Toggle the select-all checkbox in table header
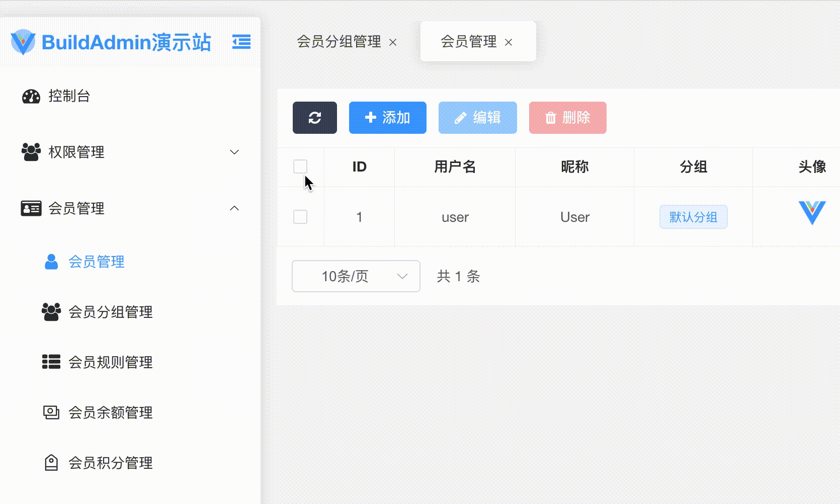The width and height of the screenshot is (840, 504). pyautogui.click(x=300, y=166)
